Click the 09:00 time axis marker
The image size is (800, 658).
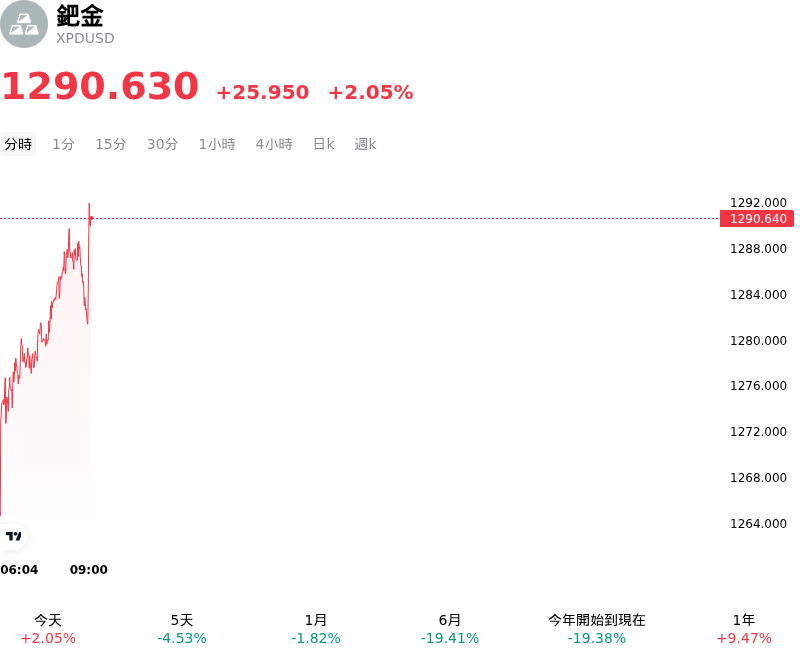click(89, 570)
